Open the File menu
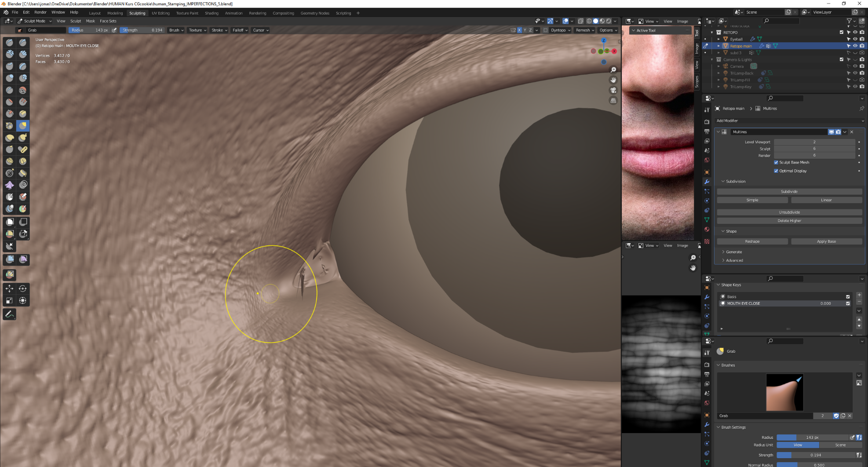The image size is (868, 467). coord(15,12)
